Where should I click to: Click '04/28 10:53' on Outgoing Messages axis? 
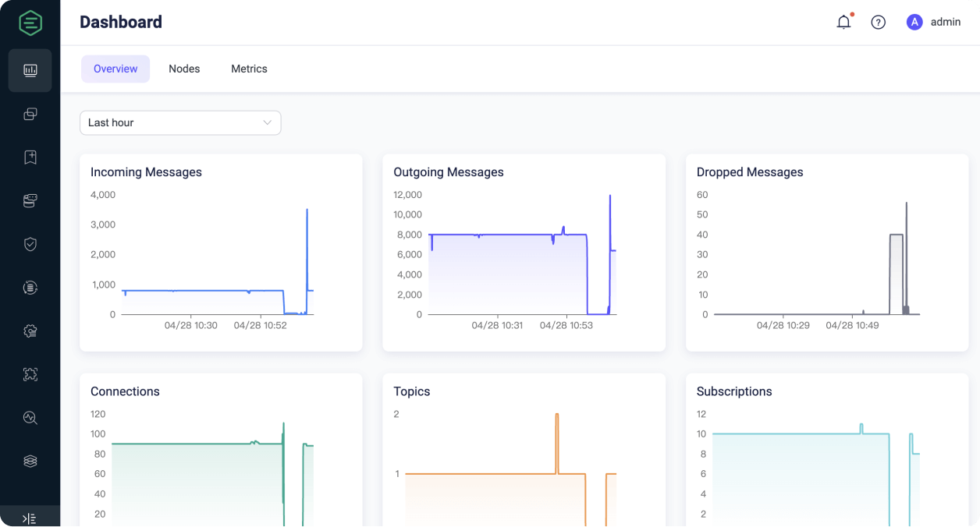(566, 325)
